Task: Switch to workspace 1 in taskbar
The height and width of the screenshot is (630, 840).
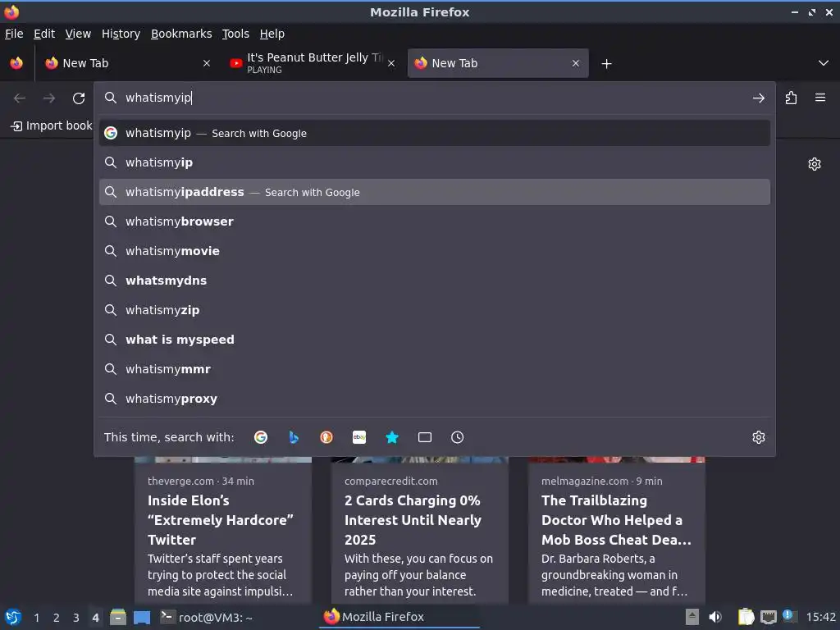Action: [x=36, y=618]
